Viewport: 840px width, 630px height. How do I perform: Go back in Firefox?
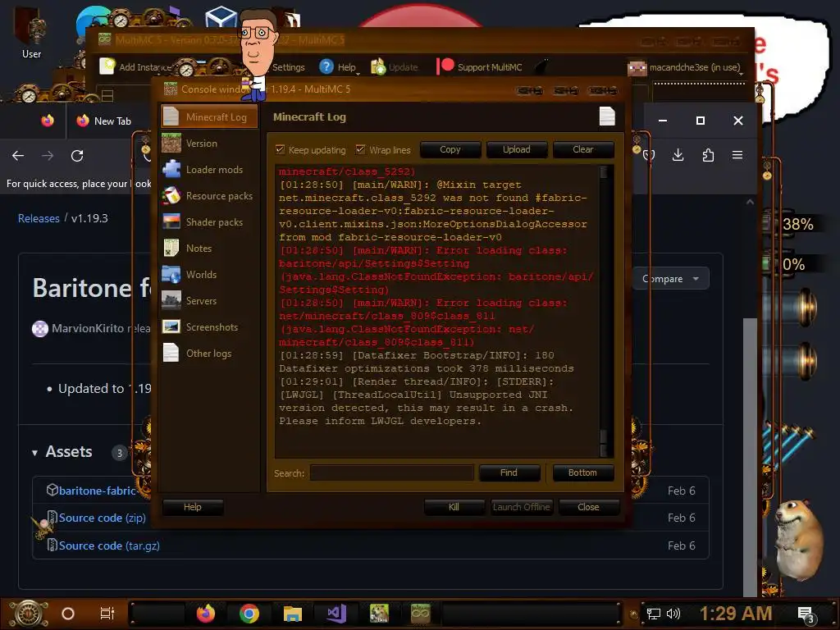tap(18, 155)
